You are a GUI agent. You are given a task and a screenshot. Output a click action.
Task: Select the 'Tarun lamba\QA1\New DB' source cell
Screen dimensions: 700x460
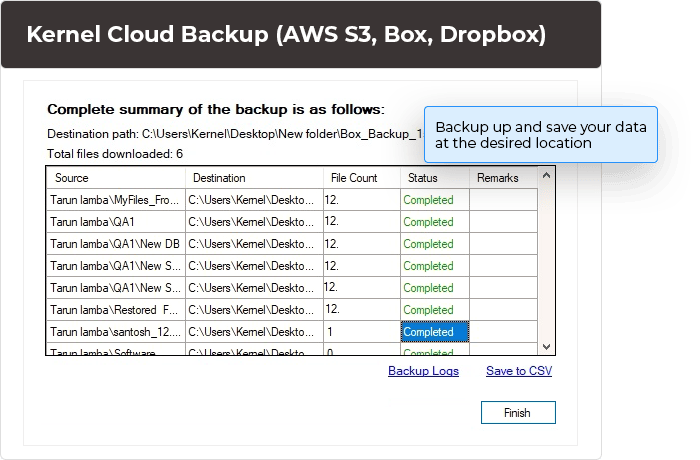[116, 243]
